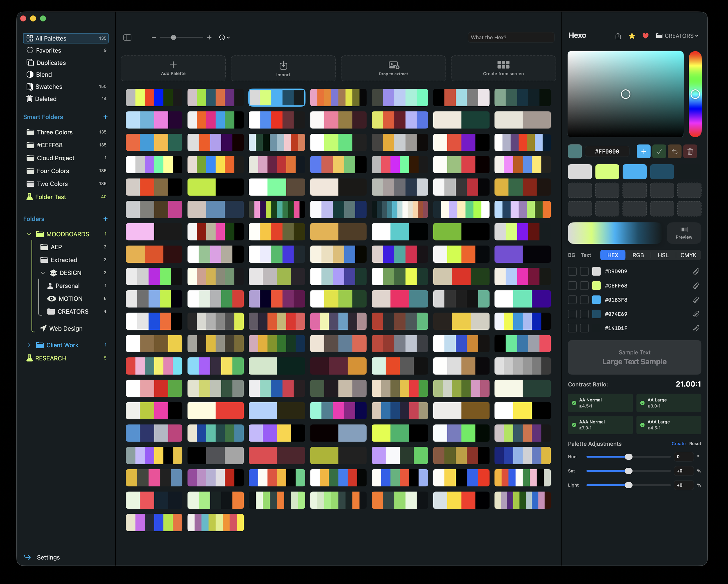Toggle the sidebar panel icon
728x584 pixels.
[127, 38]
